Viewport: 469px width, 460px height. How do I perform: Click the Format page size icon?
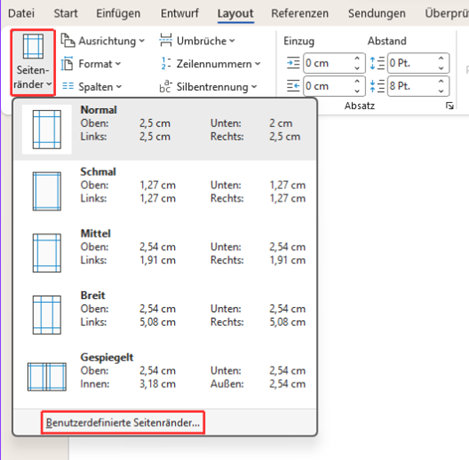click(x=67, y=63)
